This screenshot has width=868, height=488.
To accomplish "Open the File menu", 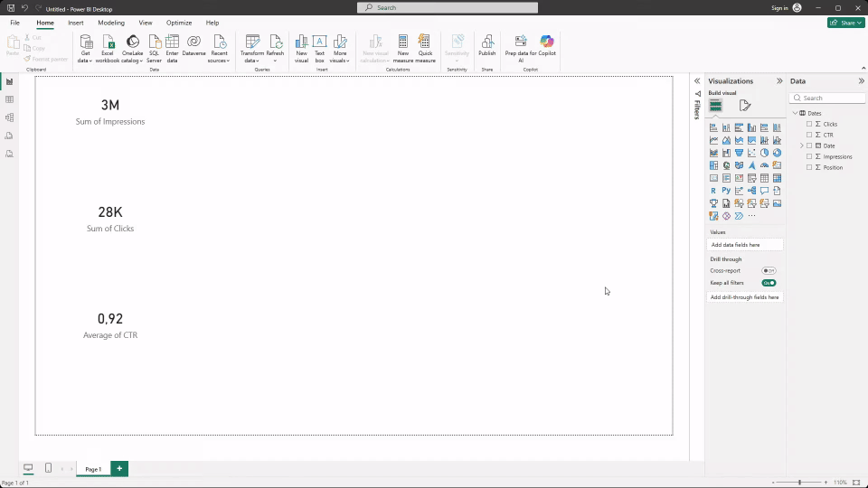I will (15, 23).
